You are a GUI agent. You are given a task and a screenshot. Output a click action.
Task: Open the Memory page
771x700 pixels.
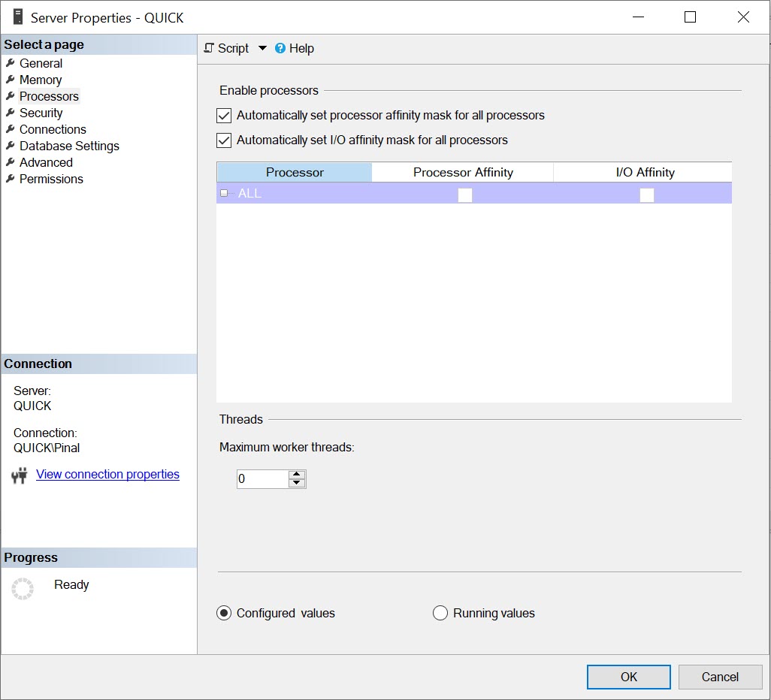pyautogui.click(x=41, y=80)
